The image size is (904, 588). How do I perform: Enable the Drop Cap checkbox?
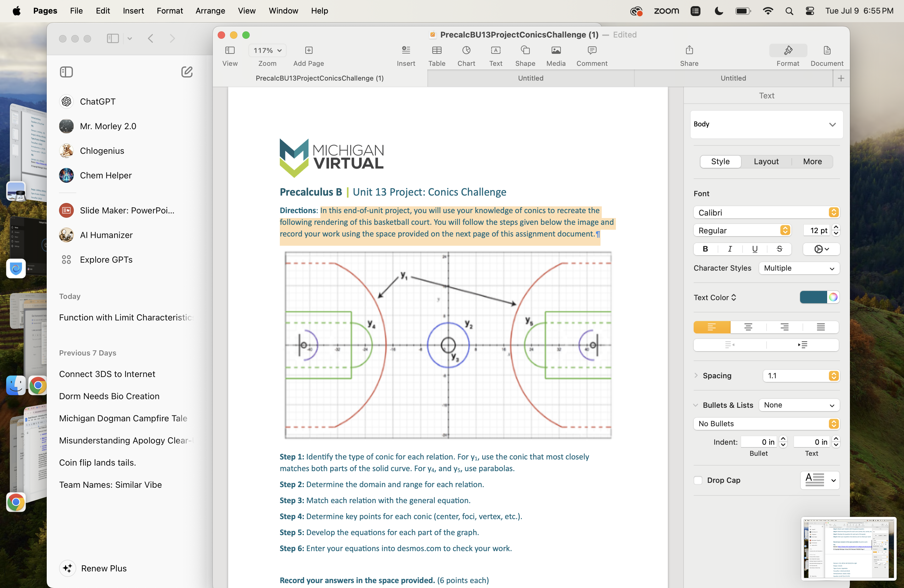698,480
